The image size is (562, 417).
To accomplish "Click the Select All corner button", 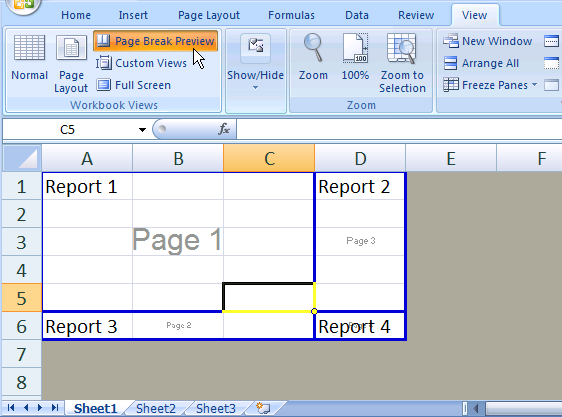I will [x=22, y=158].
